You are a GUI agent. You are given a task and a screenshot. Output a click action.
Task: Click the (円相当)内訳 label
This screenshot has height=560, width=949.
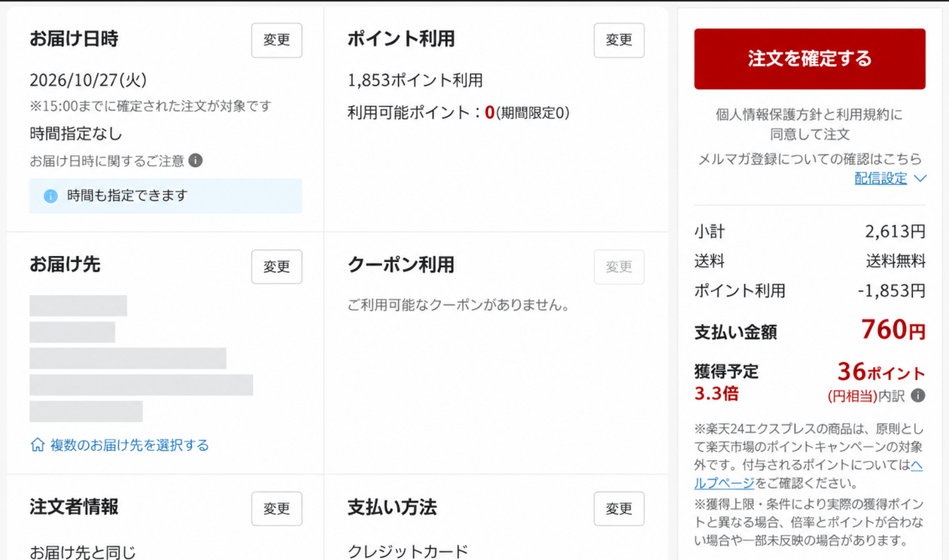867,395
